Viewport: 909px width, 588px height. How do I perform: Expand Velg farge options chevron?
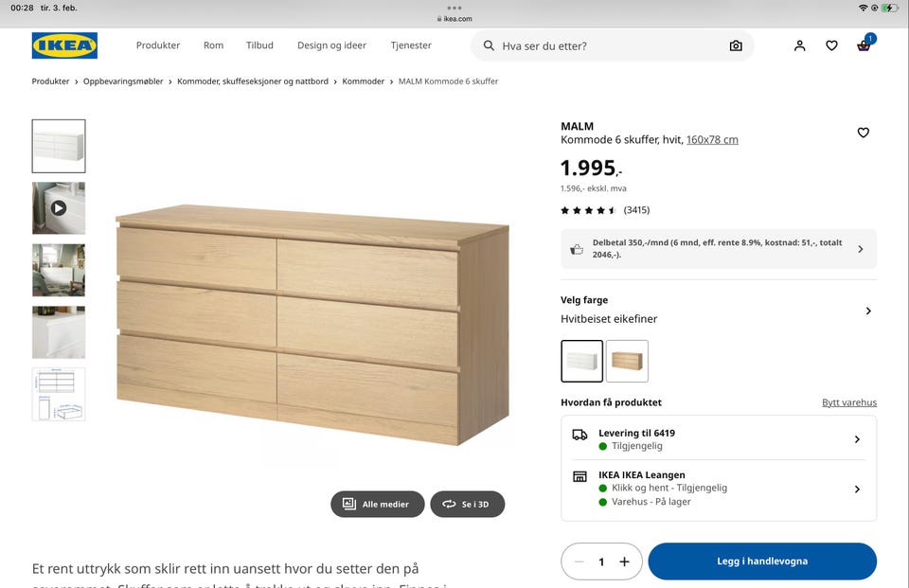[x=868, y=311]
